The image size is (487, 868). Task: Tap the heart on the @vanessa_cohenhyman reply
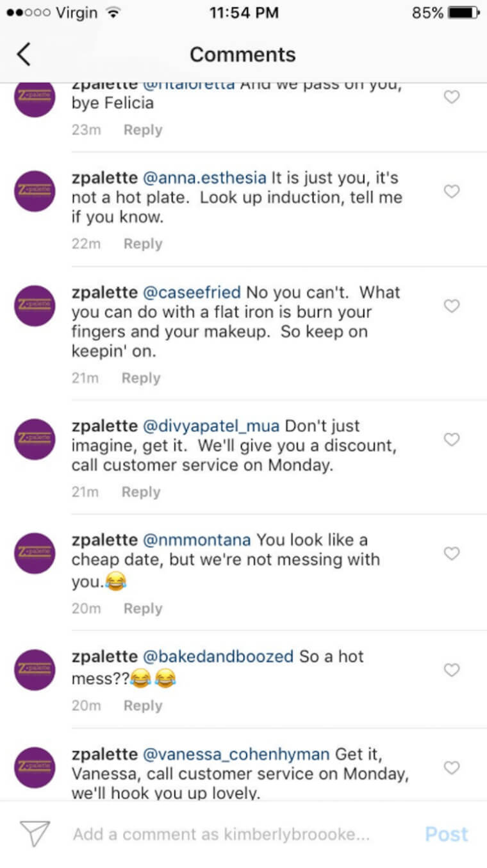click(x=451, y=767)
